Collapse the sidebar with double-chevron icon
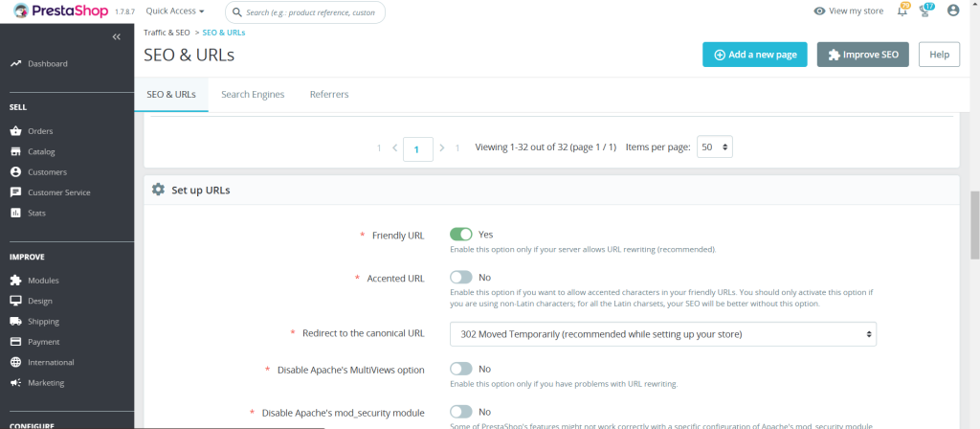980x429 pixels. point(116,37)
